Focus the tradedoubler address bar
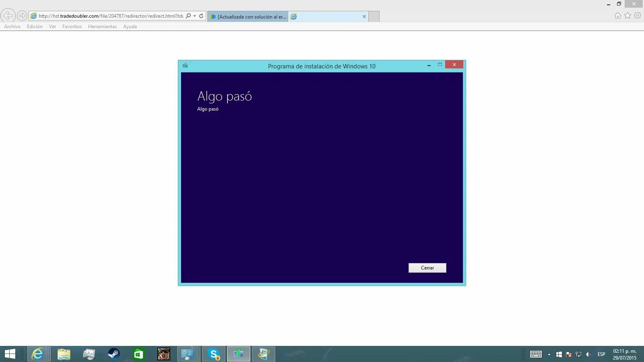 pos(111,16)
